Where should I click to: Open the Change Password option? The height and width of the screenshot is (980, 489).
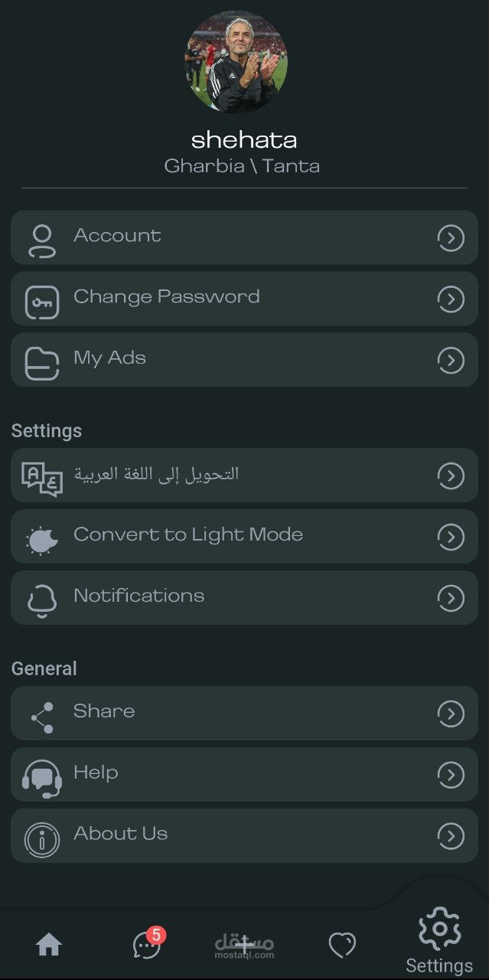point(244,299)
